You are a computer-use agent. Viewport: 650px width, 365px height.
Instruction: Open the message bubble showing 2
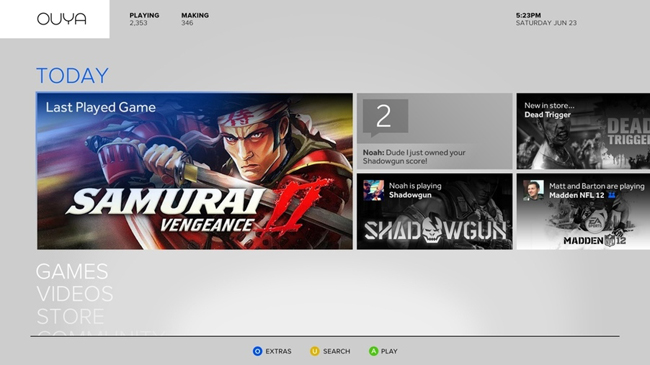(x=385, y=118)
